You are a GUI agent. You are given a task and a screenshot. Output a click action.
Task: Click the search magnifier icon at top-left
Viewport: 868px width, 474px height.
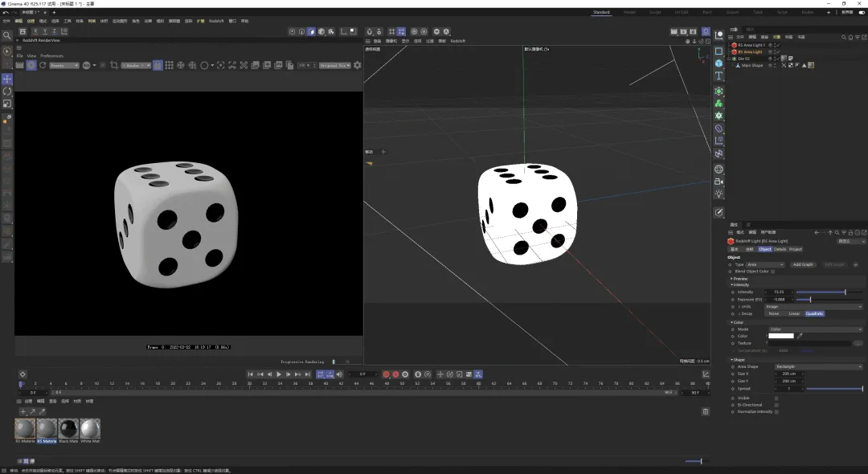(7, 35)
